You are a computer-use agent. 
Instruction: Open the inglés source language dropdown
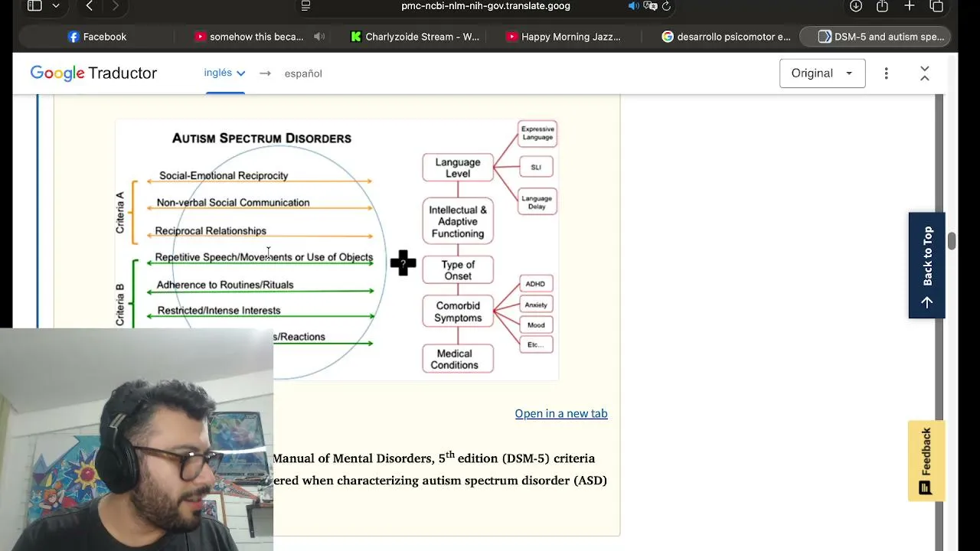(x=224, y=73)
